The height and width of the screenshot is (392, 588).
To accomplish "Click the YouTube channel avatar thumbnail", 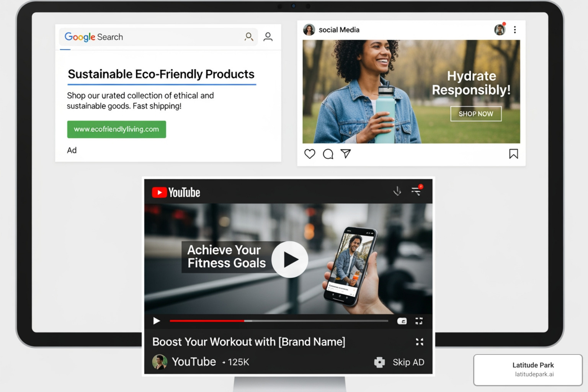I will (160, 362).
